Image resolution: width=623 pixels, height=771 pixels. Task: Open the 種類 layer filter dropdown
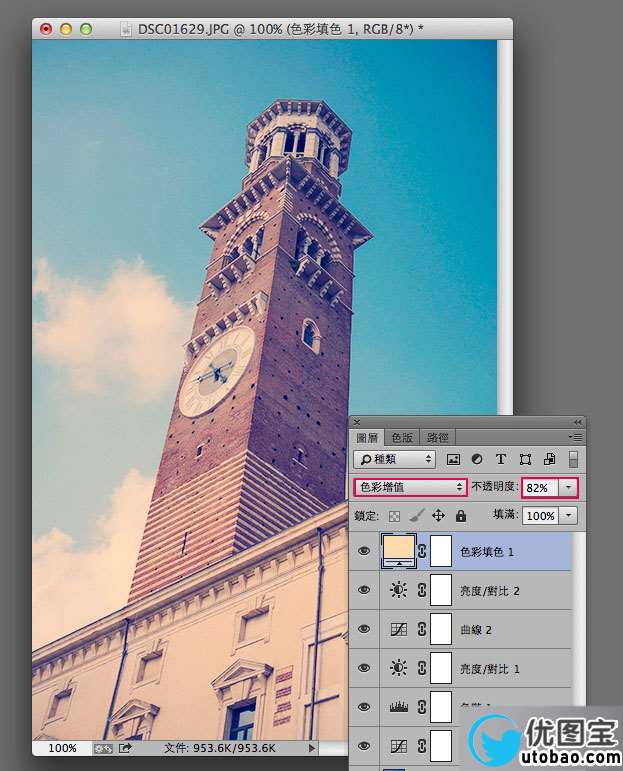(394, 459)
